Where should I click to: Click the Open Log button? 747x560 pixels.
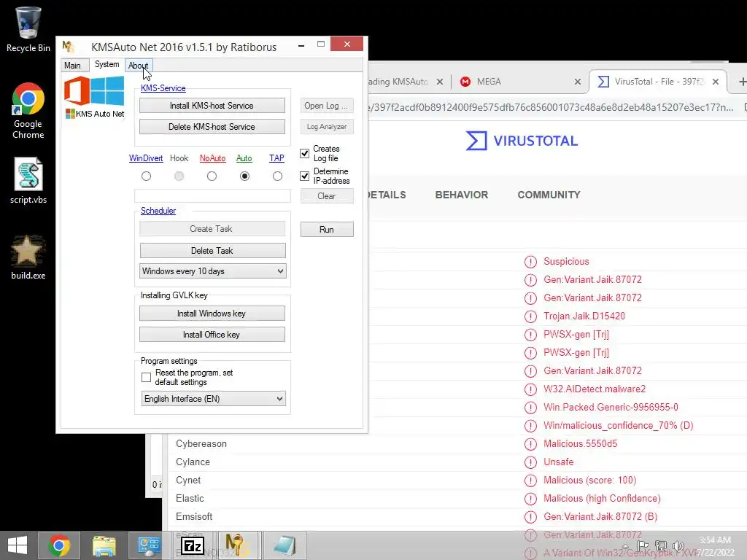[x=327, y=106]
